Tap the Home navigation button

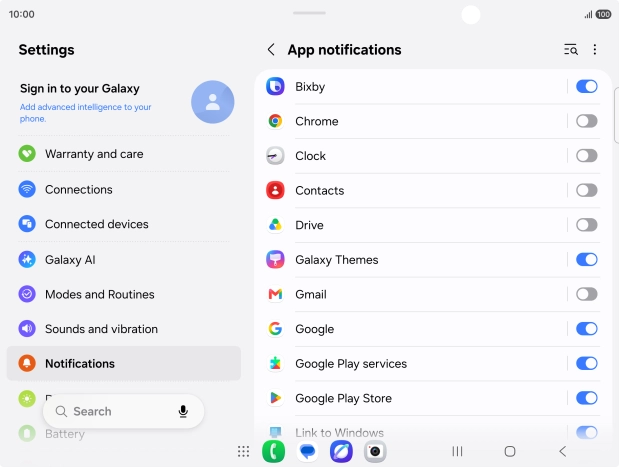[x=510, y=451]
